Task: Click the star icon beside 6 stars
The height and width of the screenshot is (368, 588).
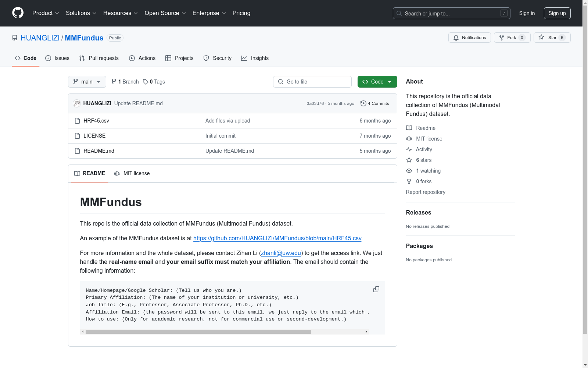Action: coord(409,160)
